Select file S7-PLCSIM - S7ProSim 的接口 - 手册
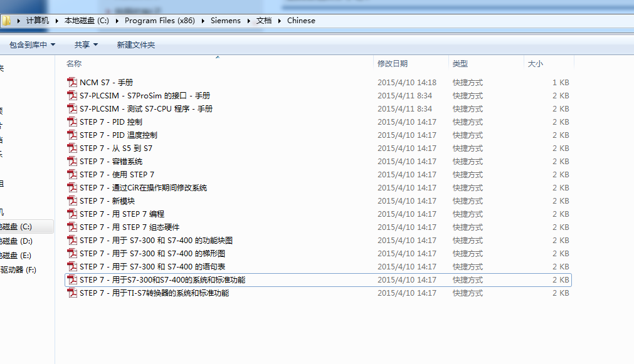Viewport: 634px width, 364px height. pos(145,96)
